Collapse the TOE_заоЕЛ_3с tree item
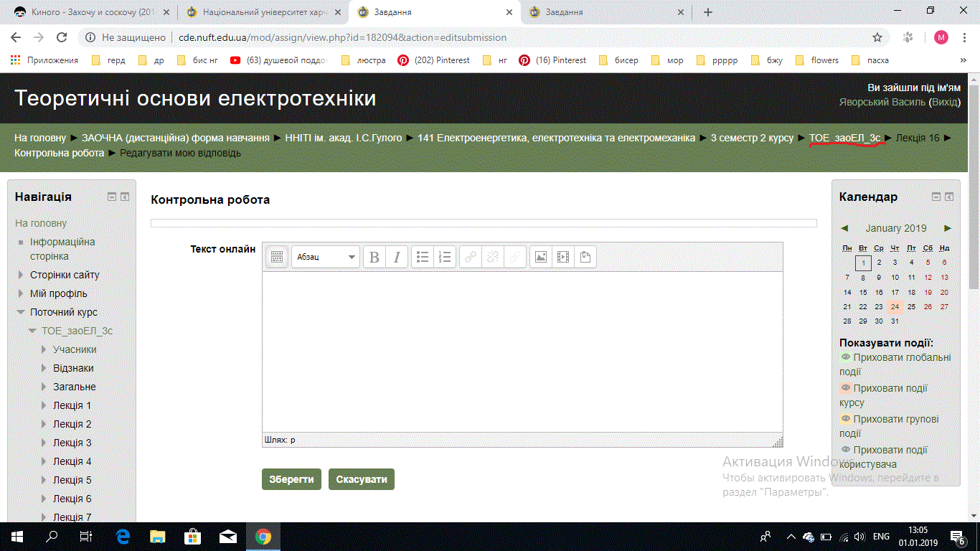Screen dimensions: 980x551 (31, 330)
